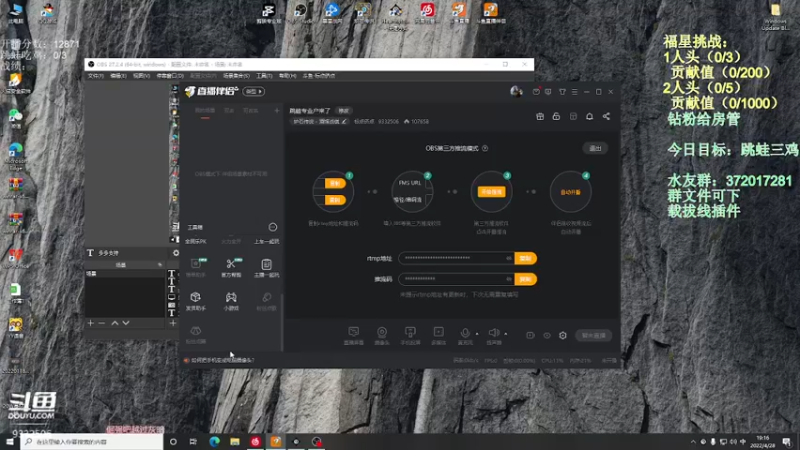Exit OBS mode with the 退出 button

(595, 148)
